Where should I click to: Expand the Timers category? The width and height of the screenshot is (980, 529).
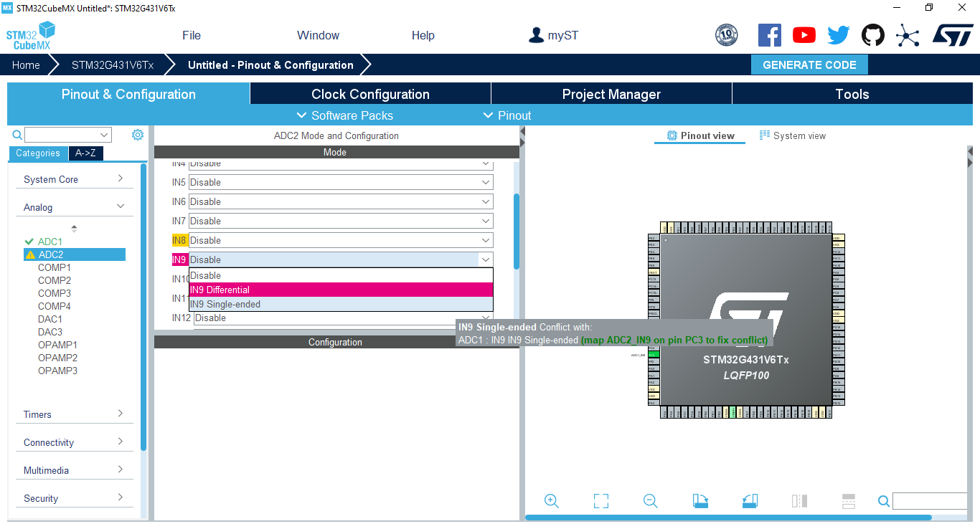pyautogui.click(x=74, y=414)
